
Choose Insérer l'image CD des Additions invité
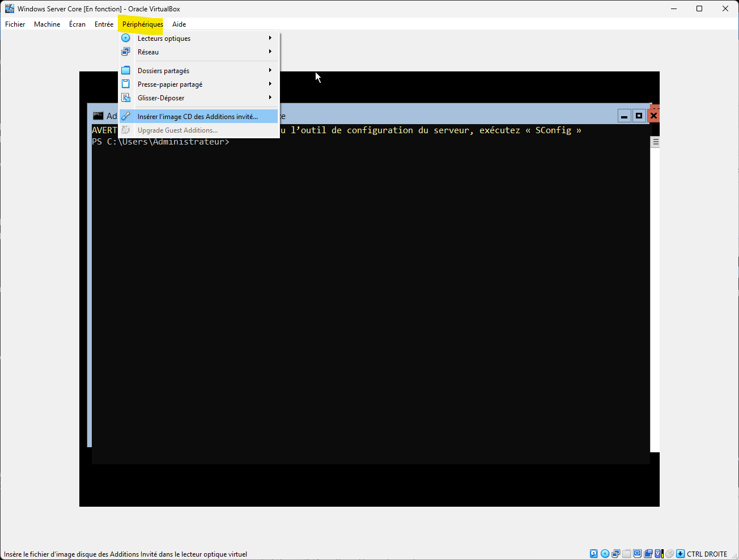pyautogui.click(x=198, y=116)
